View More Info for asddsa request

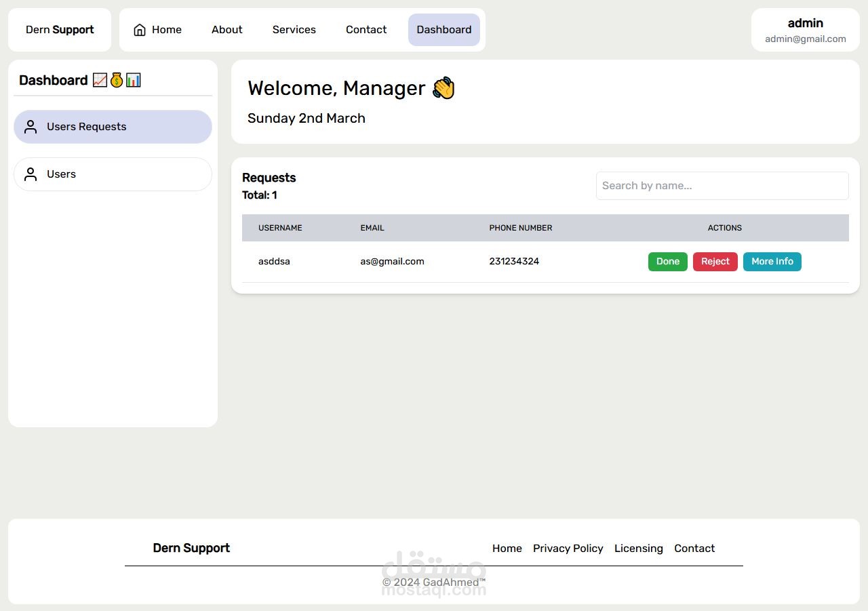coord(772,262)
